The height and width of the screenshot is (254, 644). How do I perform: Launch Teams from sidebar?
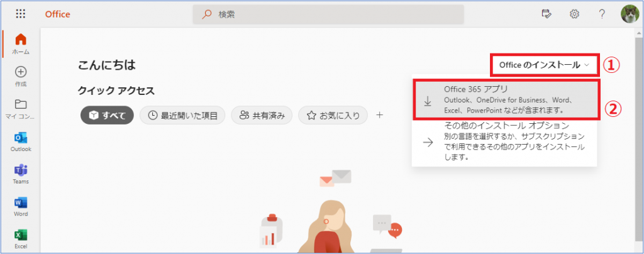[21, 174]
